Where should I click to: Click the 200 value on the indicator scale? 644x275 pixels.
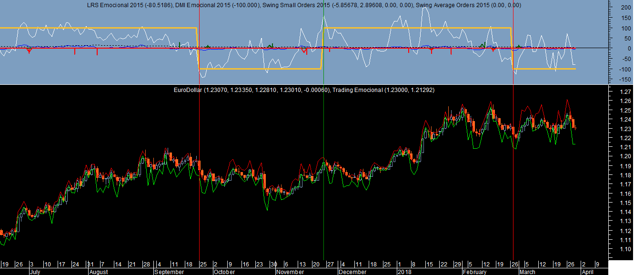[x=625, y=8]
